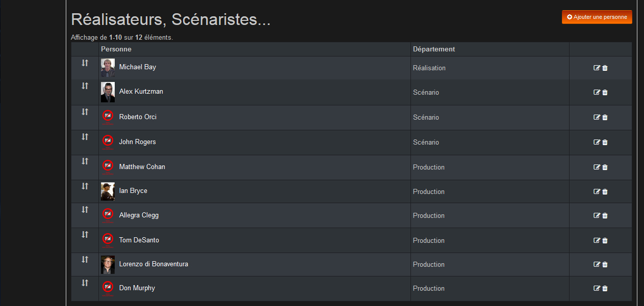
Task: Delete Matthew Cohan with the trash icon
Action: [x=605, y=168]
